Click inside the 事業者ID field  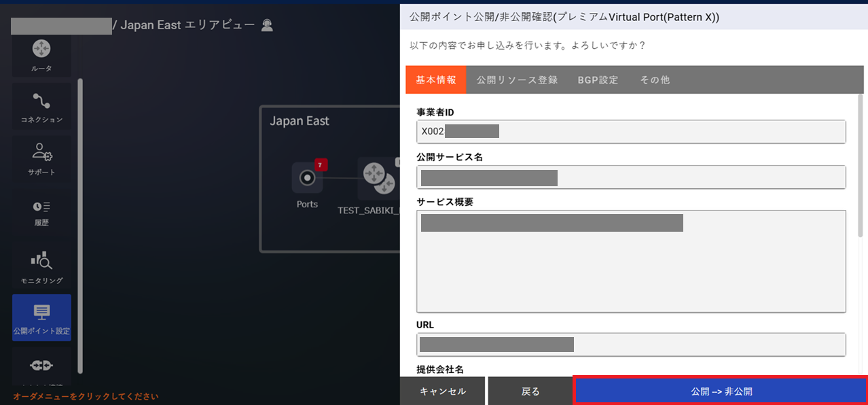point(630,131)
